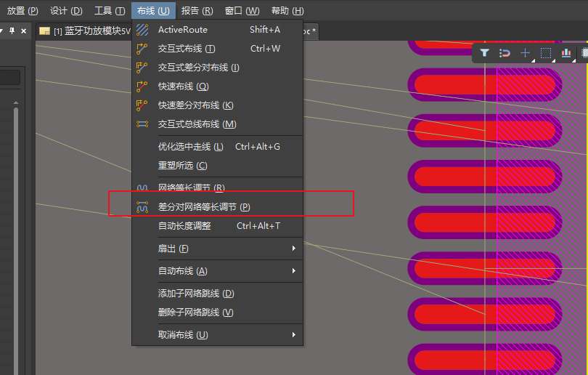Screen dimensions: 588x375
Task: Open the 报告 (R) menu
Action: [x=197, y=10]
